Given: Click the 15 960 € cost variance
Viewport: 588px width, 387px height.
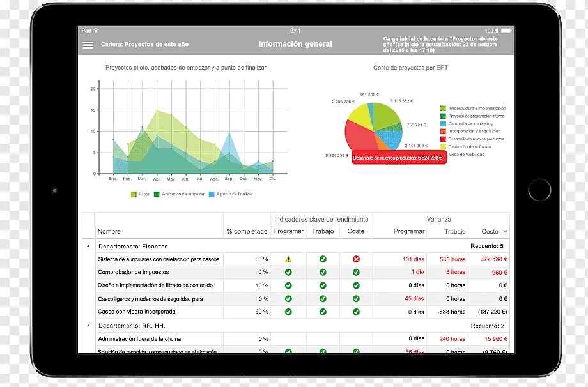Looking at the screenshot, I should tap(496, 339).
